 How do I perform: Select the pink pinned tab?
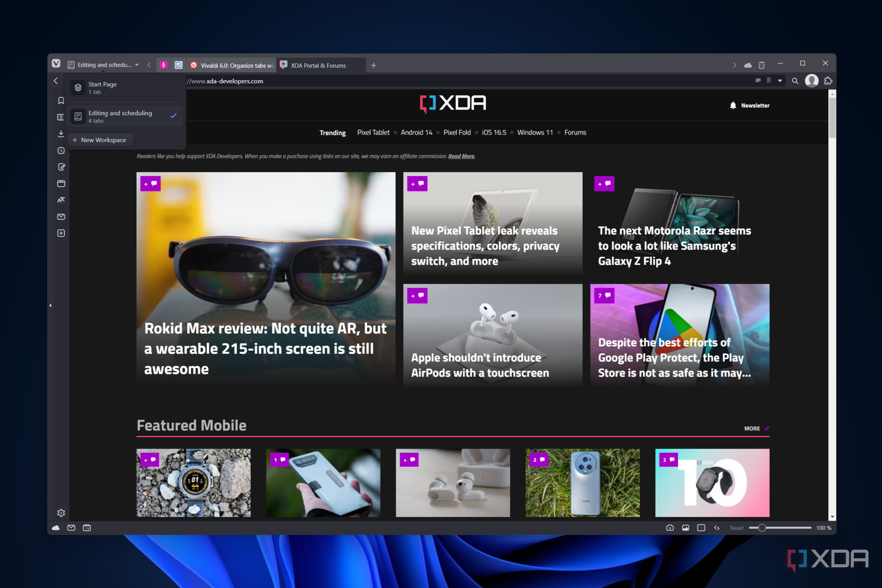pos(164,65)
